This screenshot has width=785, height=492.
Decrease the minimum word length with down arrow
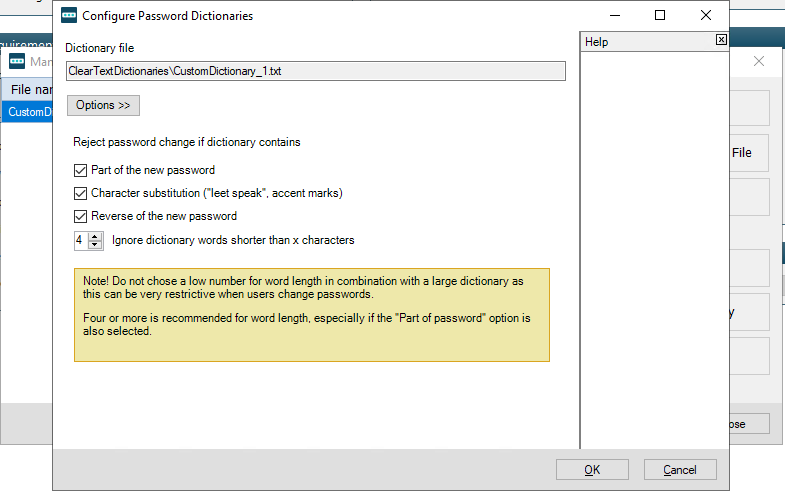click(95, 244)
